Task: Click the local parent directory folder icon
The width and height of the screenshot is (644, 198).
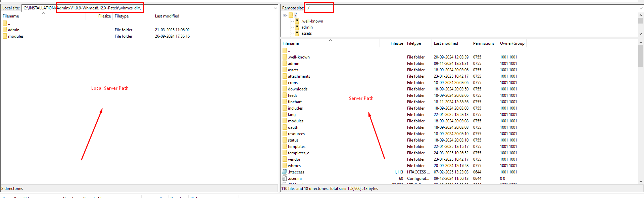Action: point(5,24)
